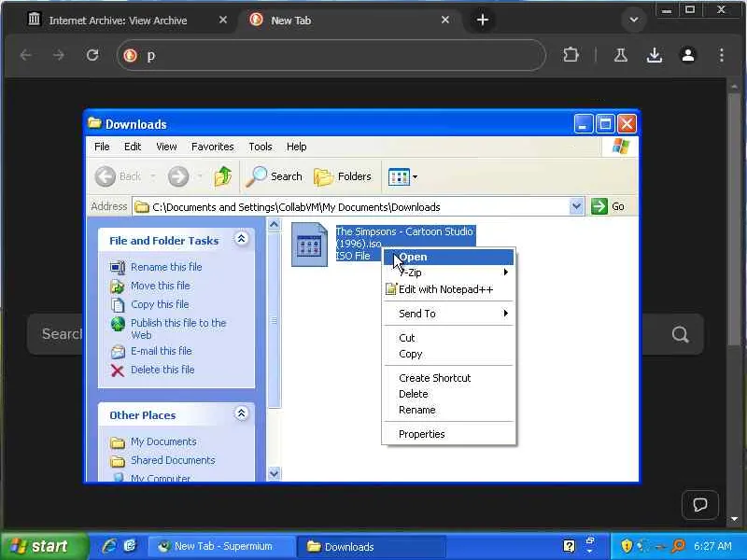Image resolution: width=747 pixels, height=560 pixels.
Task: Open Shared Documents in Other Places
Action: (x=173, y=460)
